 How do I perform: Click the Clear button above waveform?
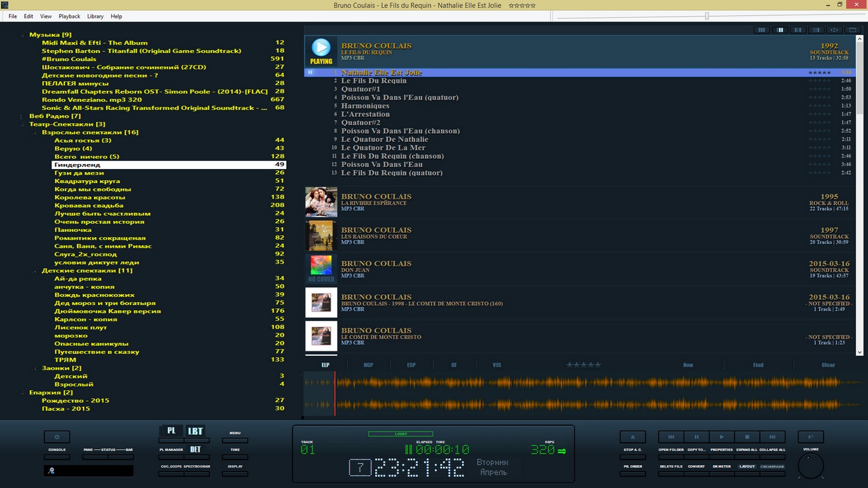tap(828, 365)
